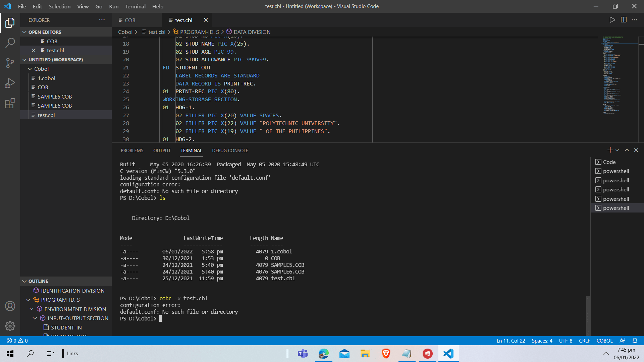Click the Run Code play icon
This screenshot has height=362, width=644.
tap(612, 20)
